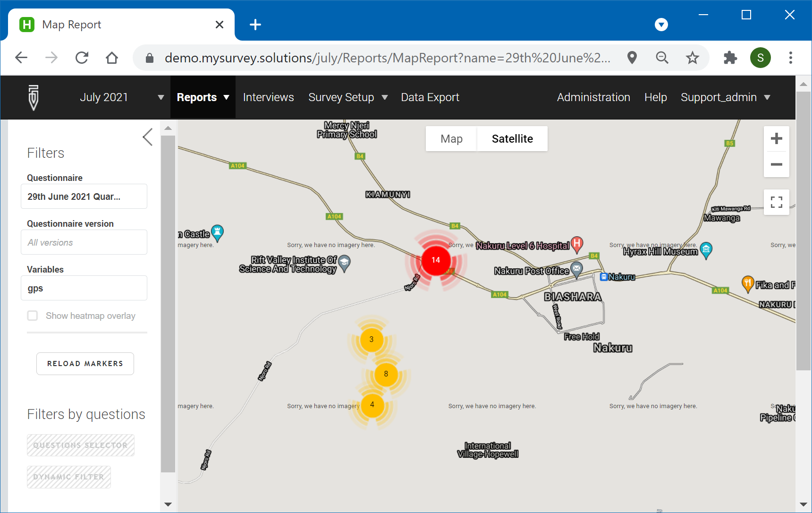The image size is (812, 513).
Task: Open the Questionnaire selection dropdown
Action: [x=84, y=196]
